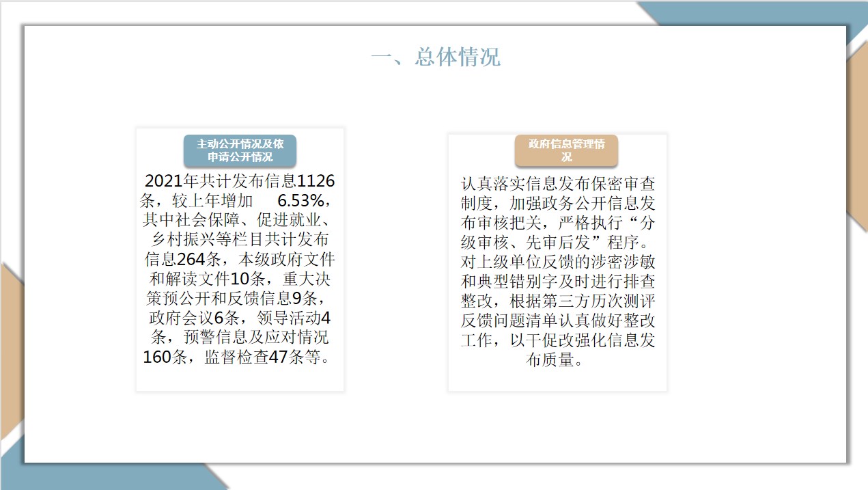The height and width of the screenshot is (490, 868).
Task: Click the paragraph beginning 认真落实信息发布保密审查制度
Action: pyautogui.click(x=557, y=271)
